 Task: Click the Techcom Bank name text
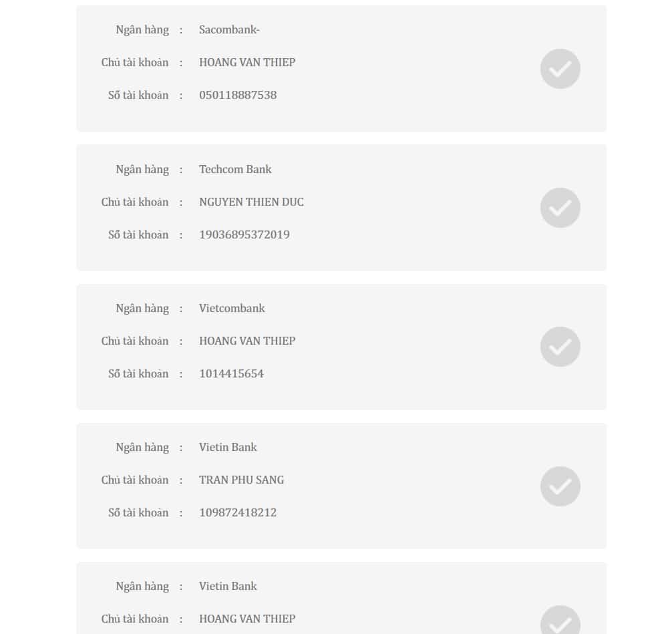point(235,169)
